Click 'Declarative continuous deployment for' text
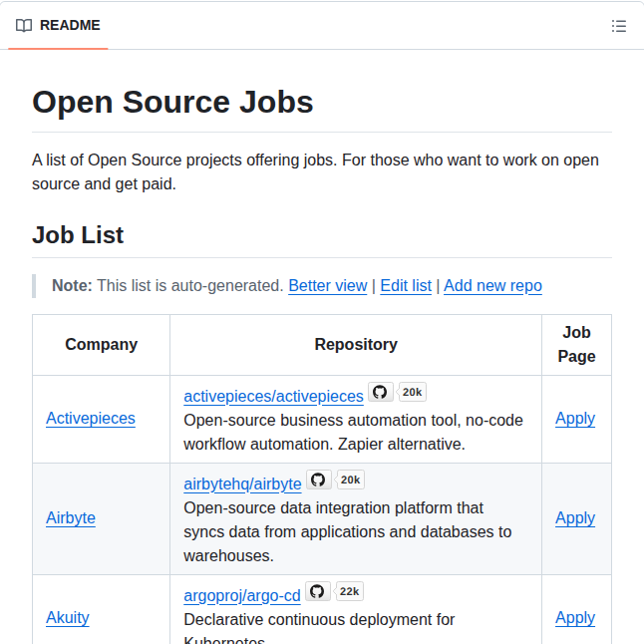Screen dimensions: 644x644 pos(319,619)
